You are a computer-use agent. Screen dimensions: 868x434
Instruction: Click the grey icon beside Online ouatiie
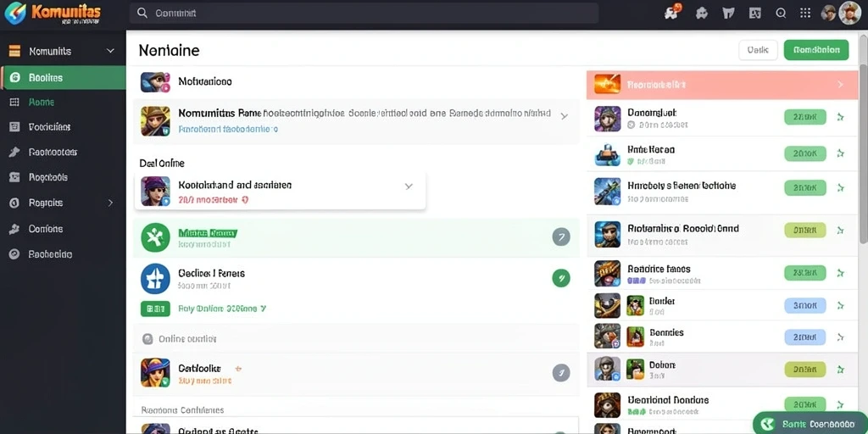[x=147, y=339]
